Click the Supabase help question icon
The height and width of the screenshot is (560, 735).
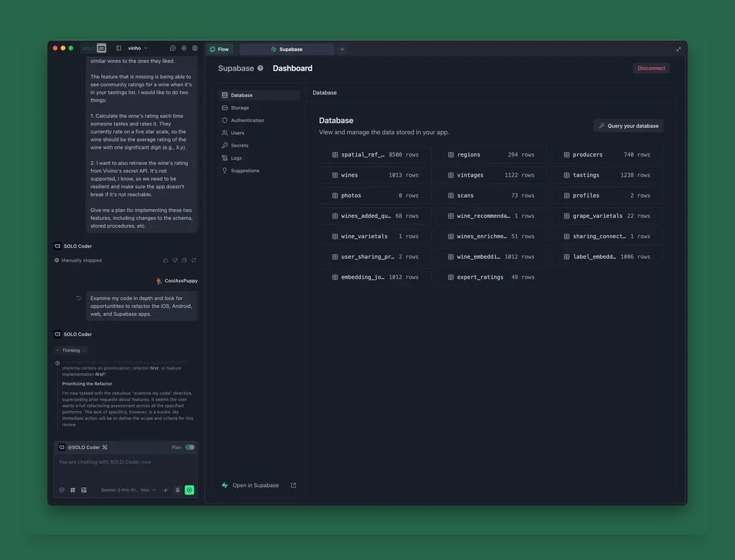pos(260,68)
